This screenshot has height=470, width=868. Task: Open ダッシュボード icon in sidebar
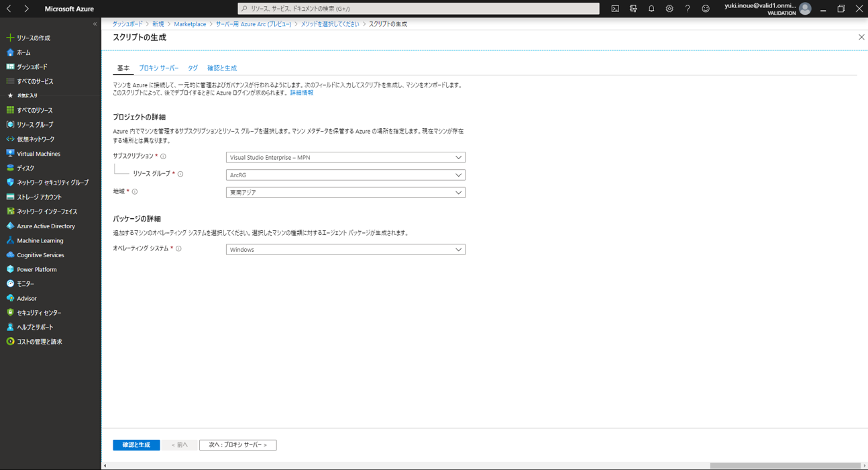pos(10,67)
